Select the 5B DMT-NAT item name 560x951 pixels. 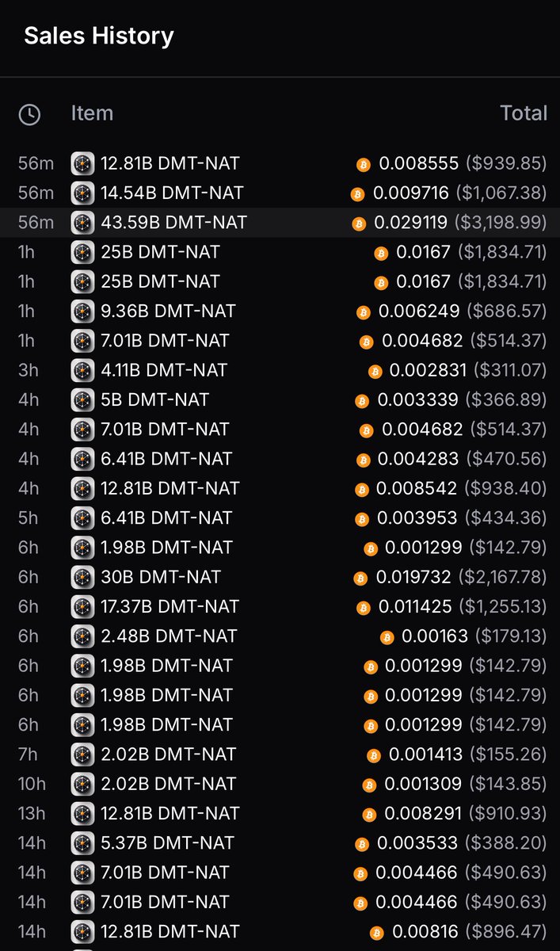(154, 400)
